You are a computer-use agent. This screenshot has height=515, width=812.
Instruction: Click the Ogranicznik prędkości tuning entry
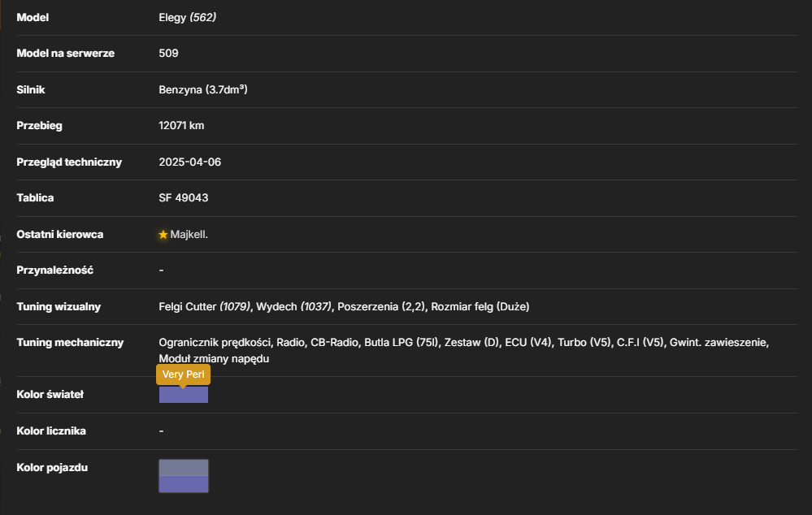[x=215, y=343]
